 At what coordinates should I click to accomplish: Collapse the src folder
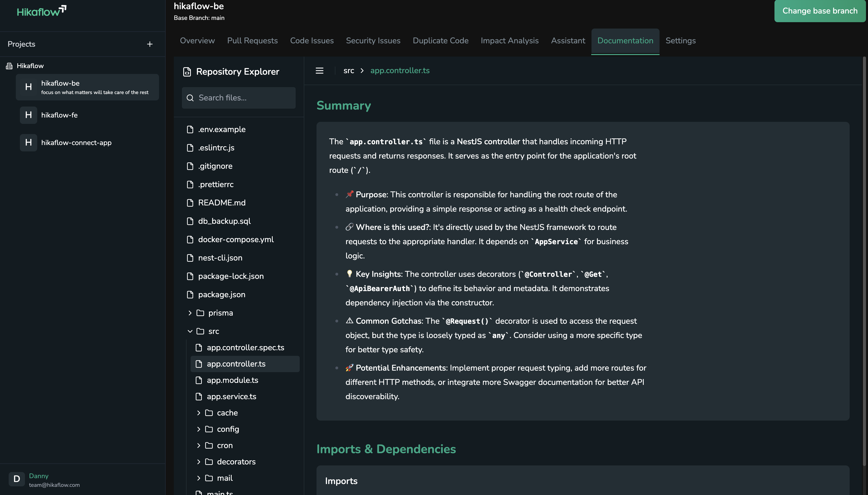pyautogui.click(x=190, y=331)
